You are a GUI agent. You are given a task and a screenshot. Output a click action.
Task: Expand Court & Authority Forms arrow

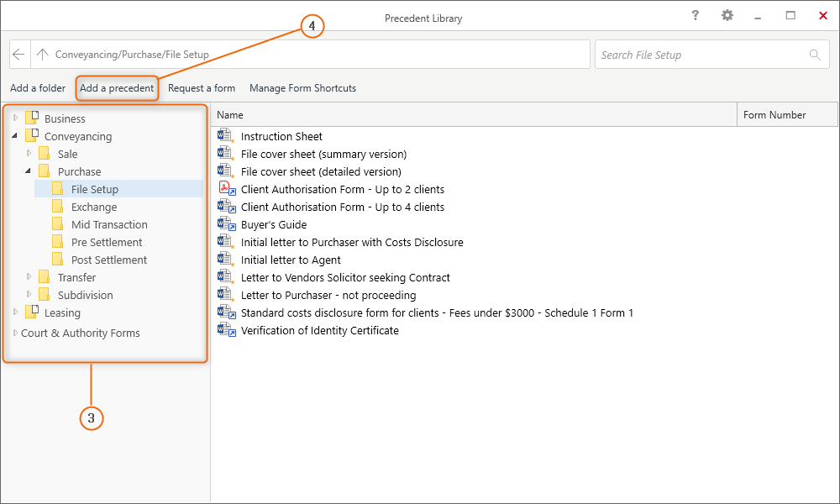15,333
